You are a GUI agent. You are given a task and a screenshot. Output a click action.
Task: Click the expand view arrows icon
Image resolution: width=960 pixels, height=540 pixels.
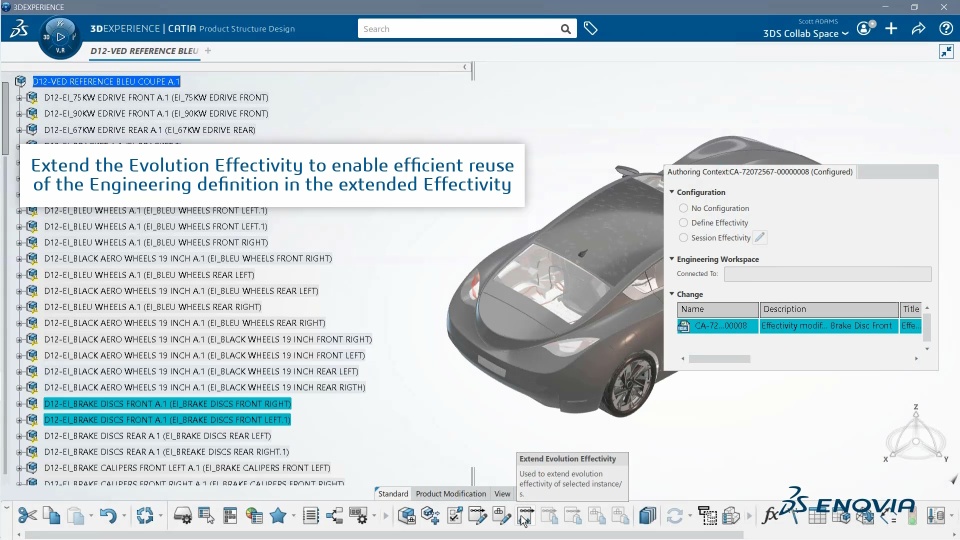[947, 51]
